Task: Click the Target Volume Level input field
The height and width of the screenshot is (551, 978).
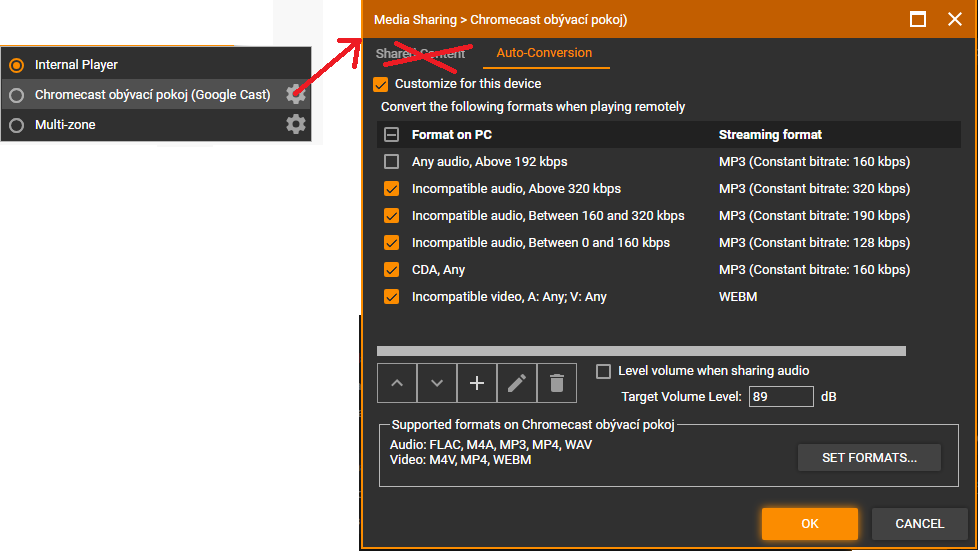Action: (x=781, y=397)
